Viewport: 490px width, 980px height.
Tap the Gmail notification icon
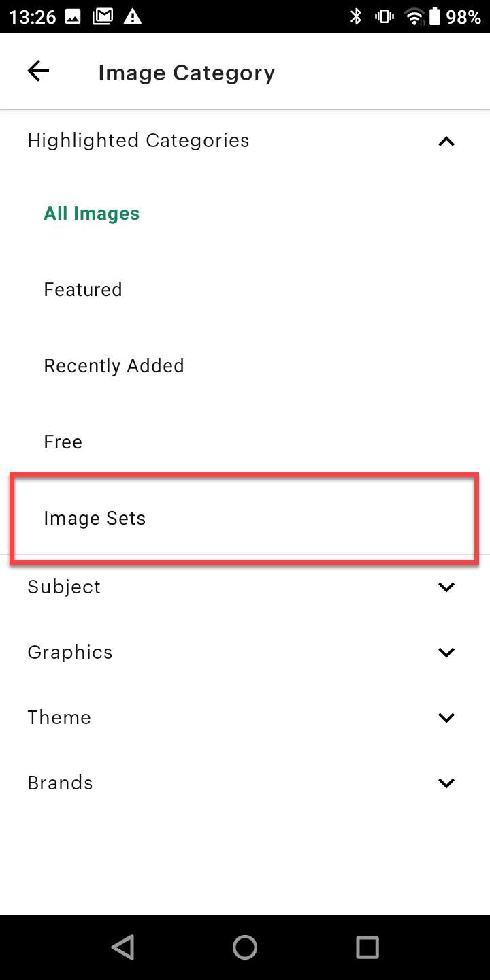(103, 17)
